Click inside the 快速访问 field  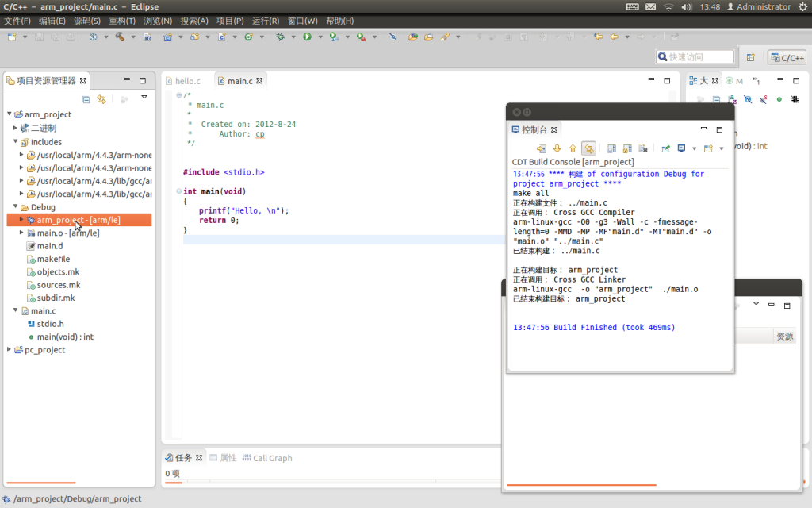click(695, 56)
